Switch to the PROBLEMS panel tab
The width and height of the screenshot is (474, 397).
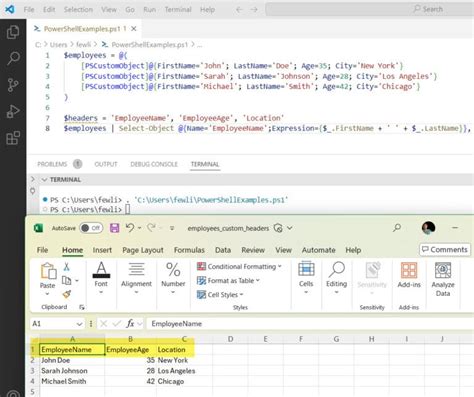pos(52,164)
